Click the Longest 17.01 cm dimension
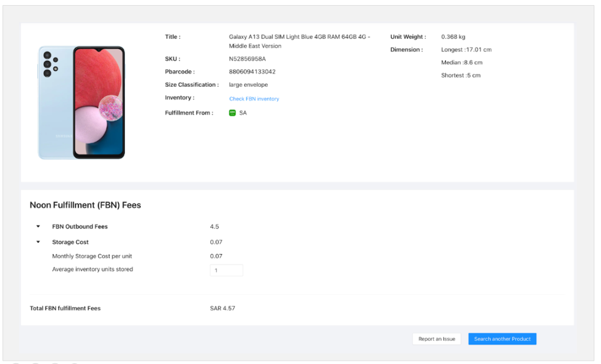 pos(466,50)
